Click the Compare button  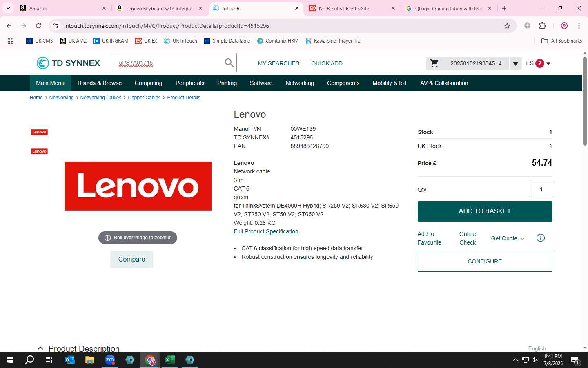coord(131,260)
